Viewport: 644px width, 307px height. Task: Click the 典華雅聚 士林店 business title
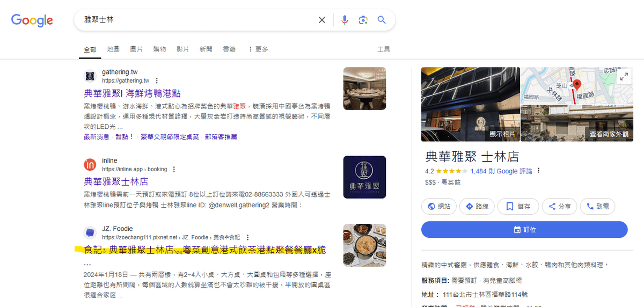pyautogui.click(x=472, y=157)
